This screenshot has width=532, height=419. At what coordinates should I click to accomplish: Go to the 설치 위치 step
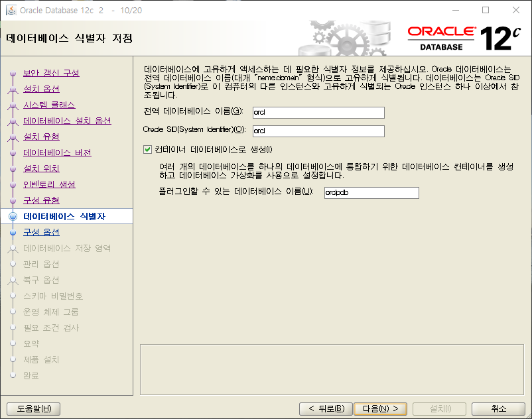coord(41,168)
